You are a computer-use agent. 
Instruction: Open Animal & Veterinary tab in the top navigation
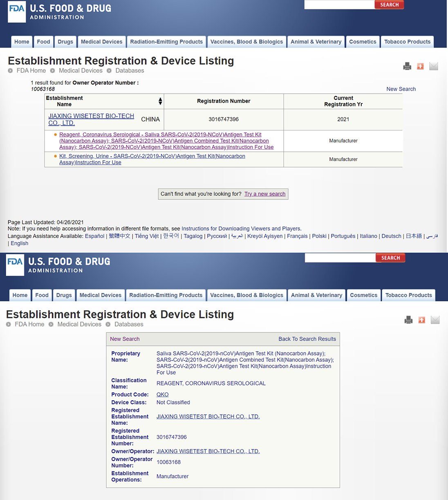[x=316, y=42]
